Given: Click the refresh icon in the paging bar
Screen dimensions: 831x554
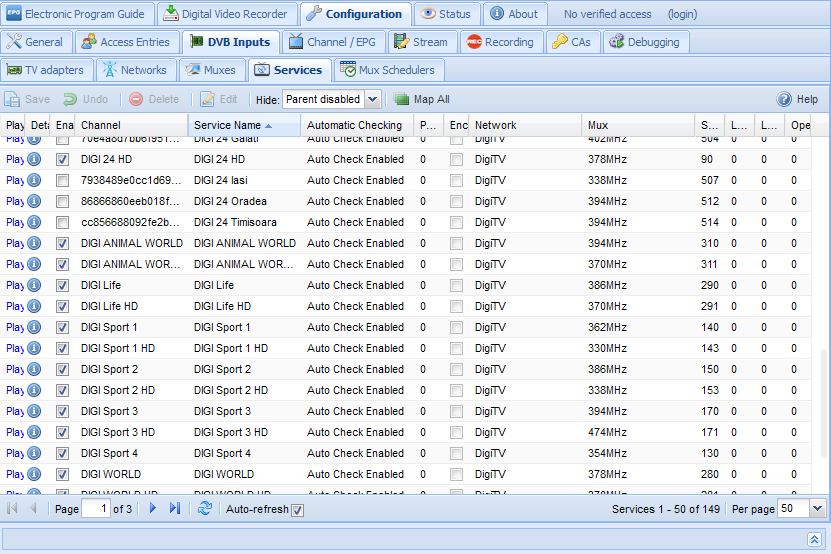Looking at the screenshot, I should coord(205,509).
